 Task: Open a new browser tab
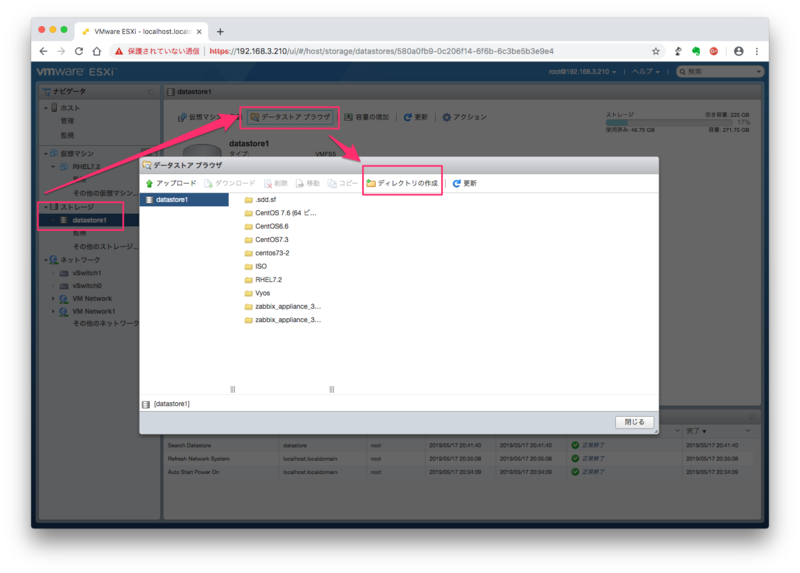click(x=220, y=32)
